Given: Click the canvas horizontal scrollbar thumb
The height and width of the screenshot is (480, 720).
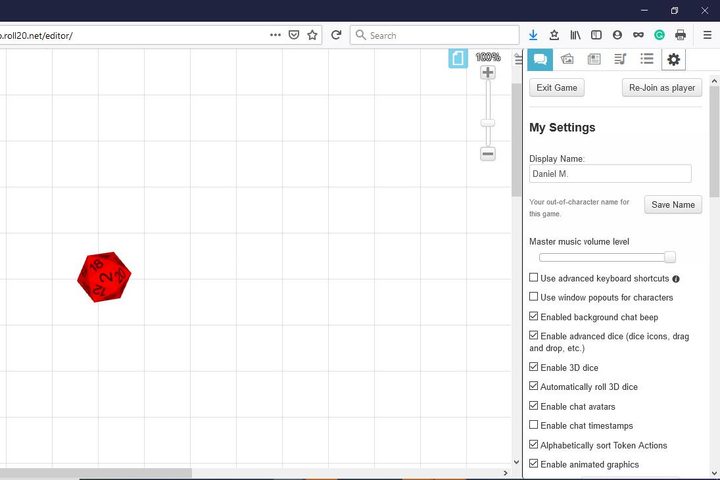Looking at the screenshot, I should coord(96,473).
